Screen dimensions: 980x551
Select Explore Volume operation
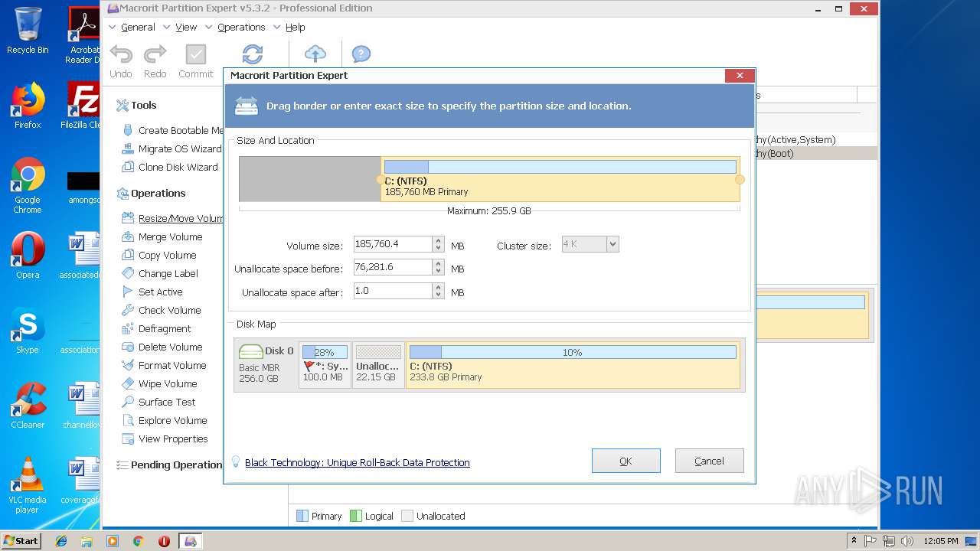tap(164, 420)
